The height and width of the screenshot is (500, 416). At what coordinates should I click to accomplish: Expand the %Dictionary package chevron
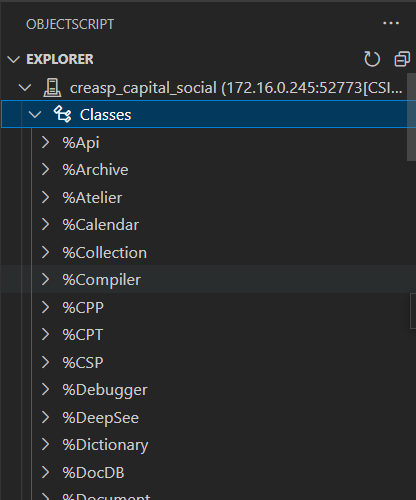pos(45,445)
